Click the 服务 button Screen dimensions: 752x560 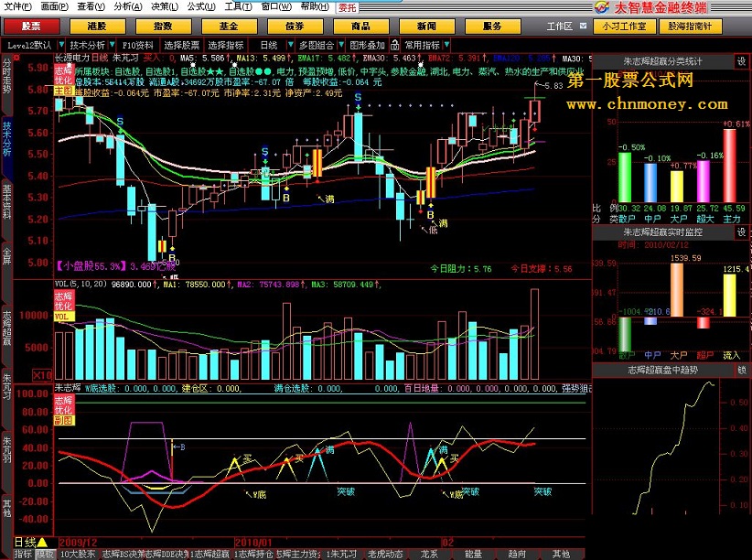click(492, 26)
